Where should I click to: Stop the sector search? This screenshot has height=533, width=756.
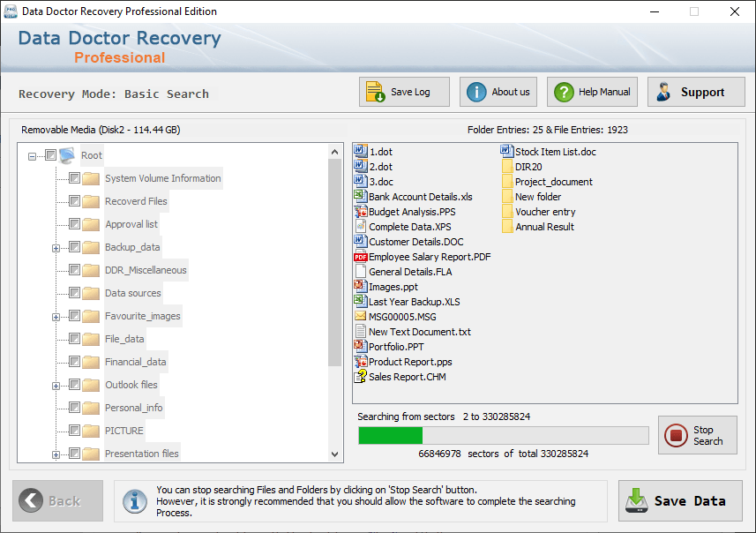(x=697, y=435)
